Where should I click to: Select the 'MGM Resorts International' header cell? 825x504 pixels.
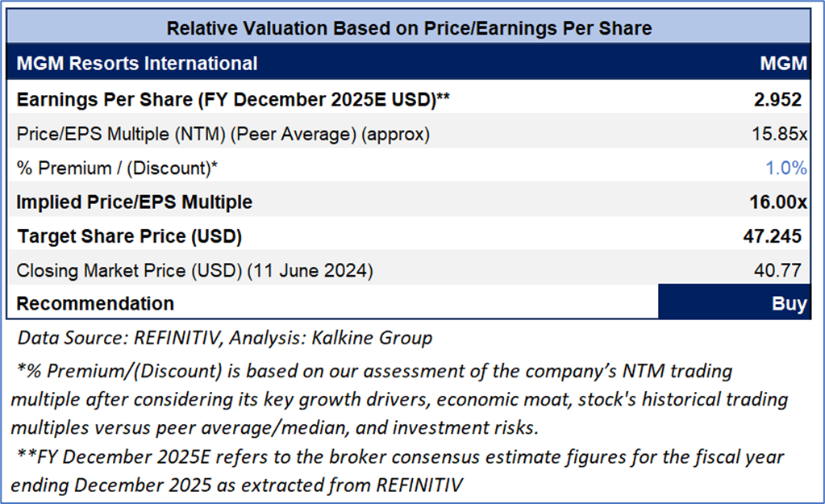click(x=137, y=63)
